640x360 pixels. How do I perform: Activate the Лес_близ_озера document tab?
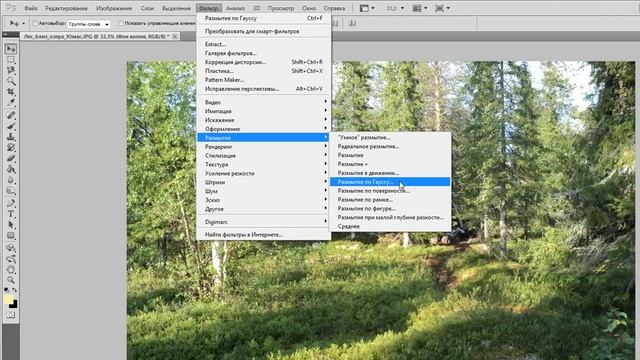[x=96, y=36]
